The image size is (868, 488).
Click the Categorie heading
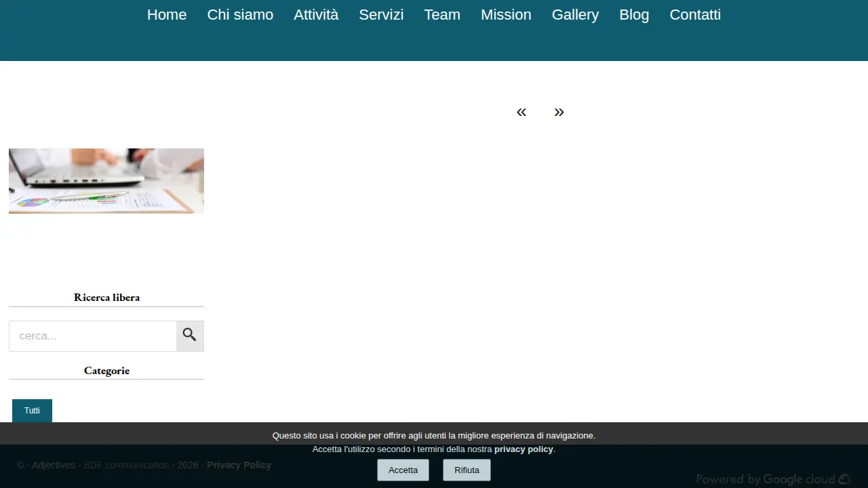point(106,370)
